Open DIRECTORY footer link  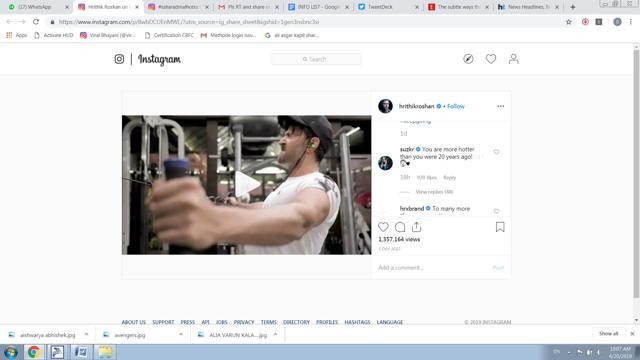pyautogui.click(x=296, y=322)
